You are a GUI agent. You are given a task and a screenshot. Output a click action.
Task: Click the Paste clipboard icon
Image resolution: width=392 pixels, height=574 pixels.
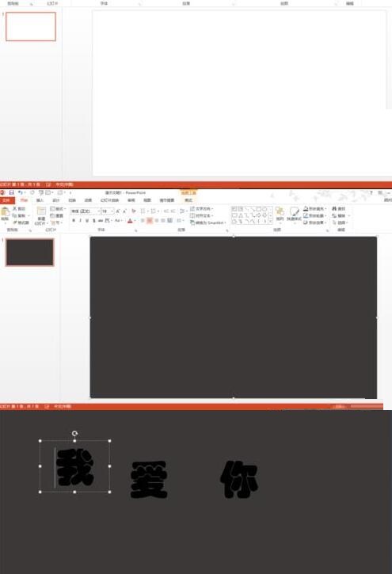(x=5, y=212)
